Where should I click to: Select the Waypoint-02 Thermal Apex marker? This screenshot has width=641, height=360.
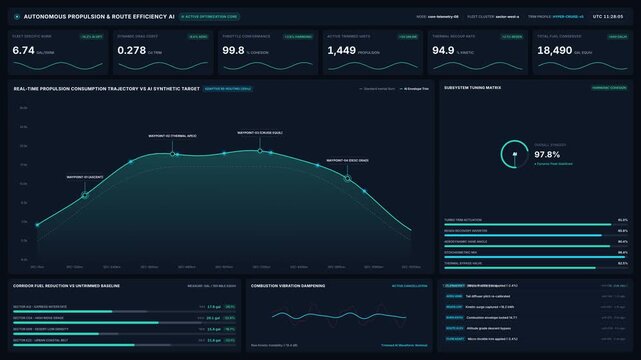tap(173, 154)
